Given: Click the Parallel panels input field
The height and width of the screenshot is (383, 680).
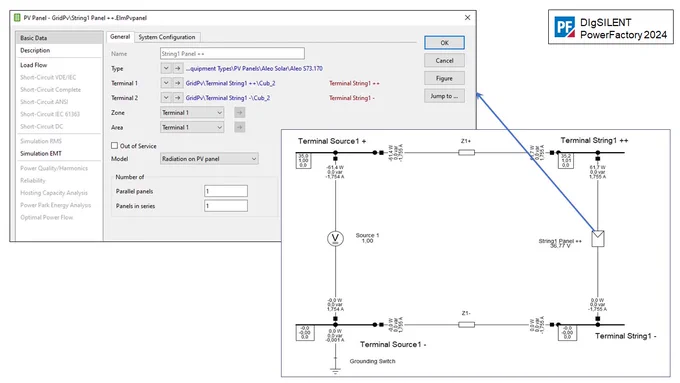Looking at the screenshot, I should pyautogui.click(x=226, y=191).
